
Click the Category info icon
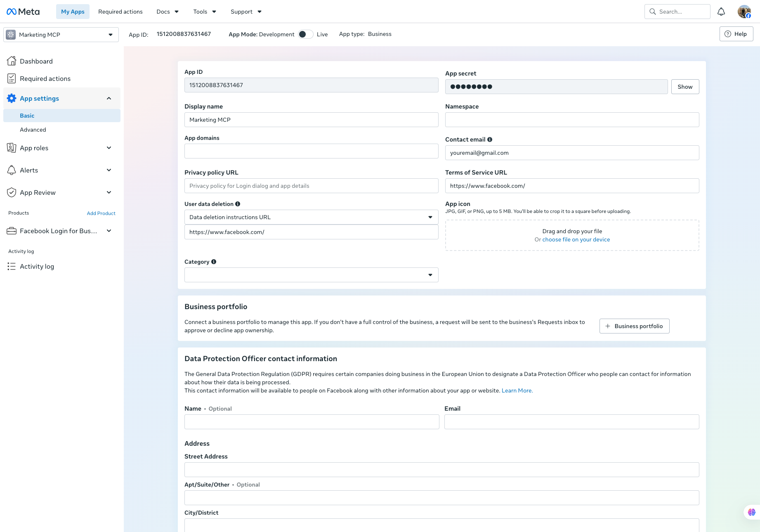(x=214, y=262)
